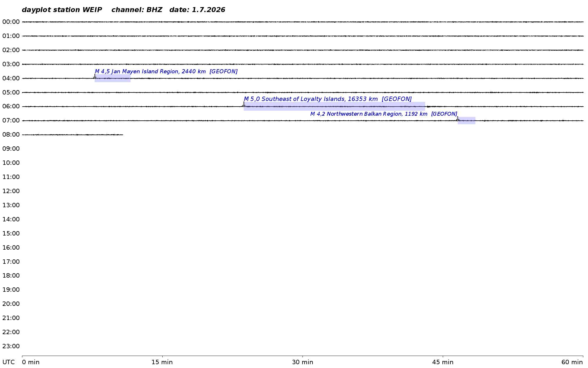The image size is (588, 368).
Task: Click the 'date: 1.7.2026' title text
Action: coord(197,10)
